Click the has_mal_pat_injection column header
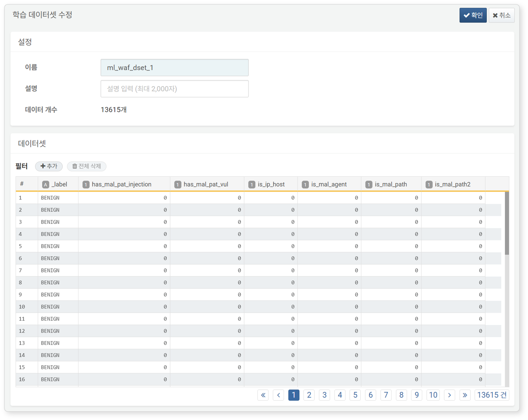This screenshot has height=420, width=528. 124,184
